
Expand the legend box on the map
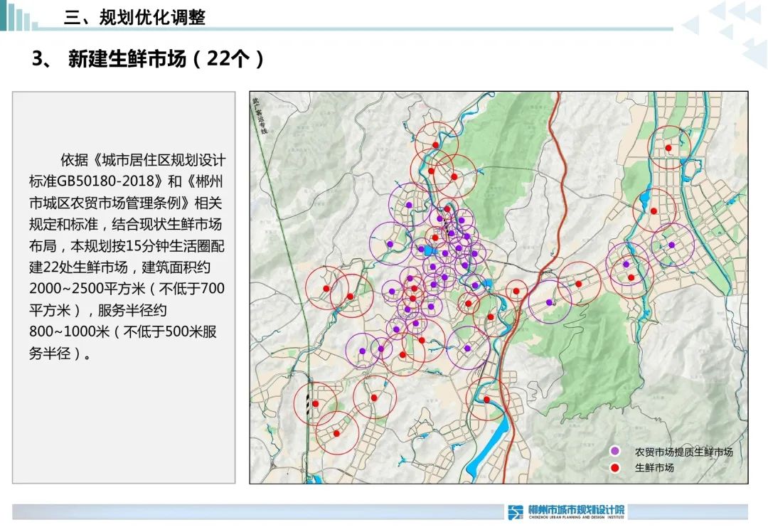click(x=668, y=458)
